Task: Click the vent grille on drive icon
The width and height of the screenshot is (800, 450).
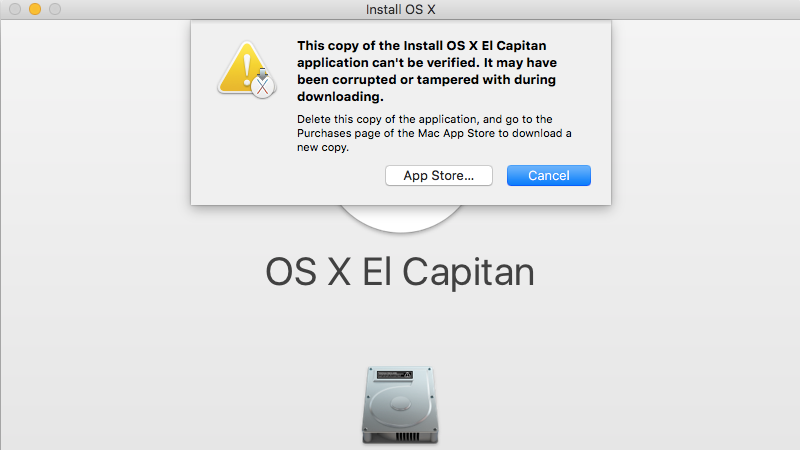Action: [407, 437]
